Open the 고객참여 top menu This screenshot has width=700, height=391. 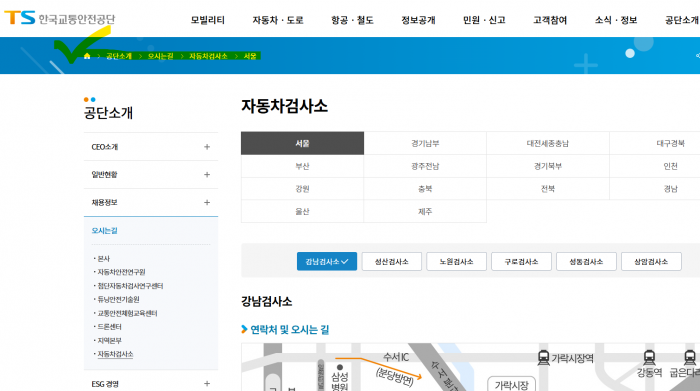[550, 20]
